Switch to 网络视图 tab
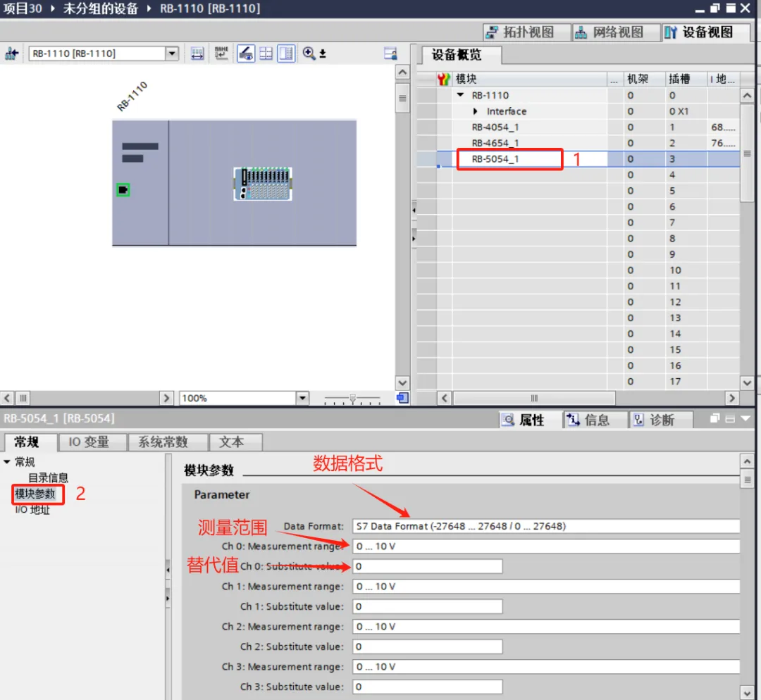The width and height of the screenshot is (761, 700). click(x=610, y=32)
